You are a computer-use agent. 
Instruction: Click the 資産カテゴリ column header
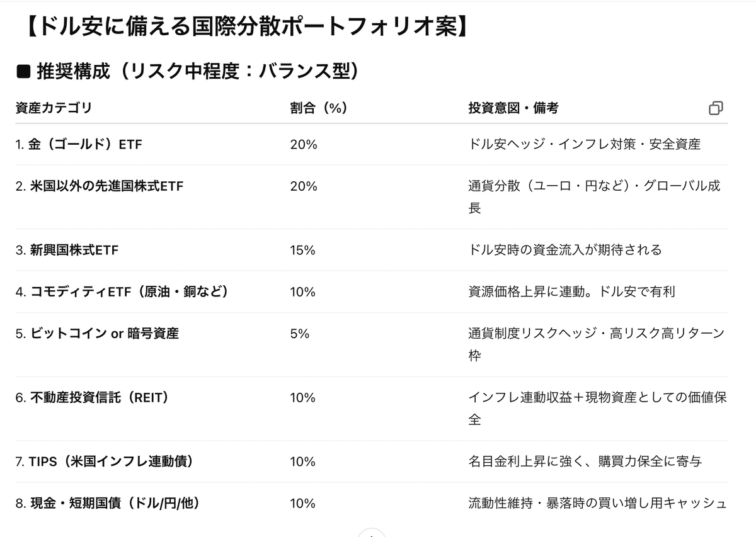tap(54, 108)
